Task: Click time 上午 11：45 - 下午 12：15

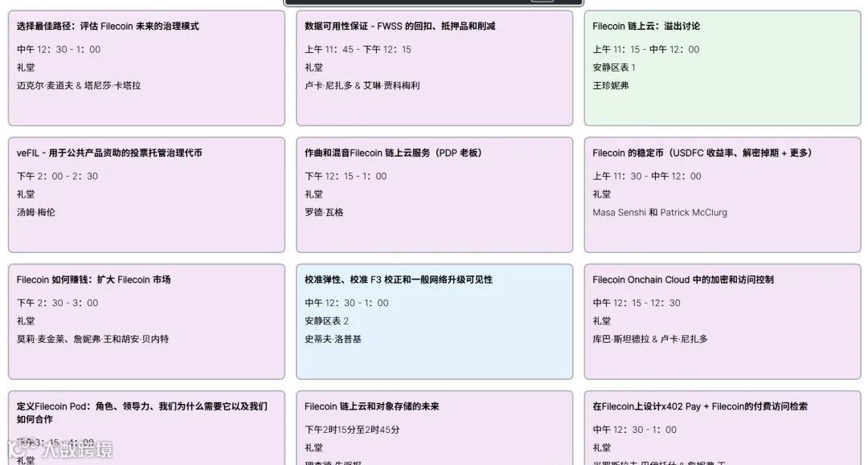Action: [358, 49]
